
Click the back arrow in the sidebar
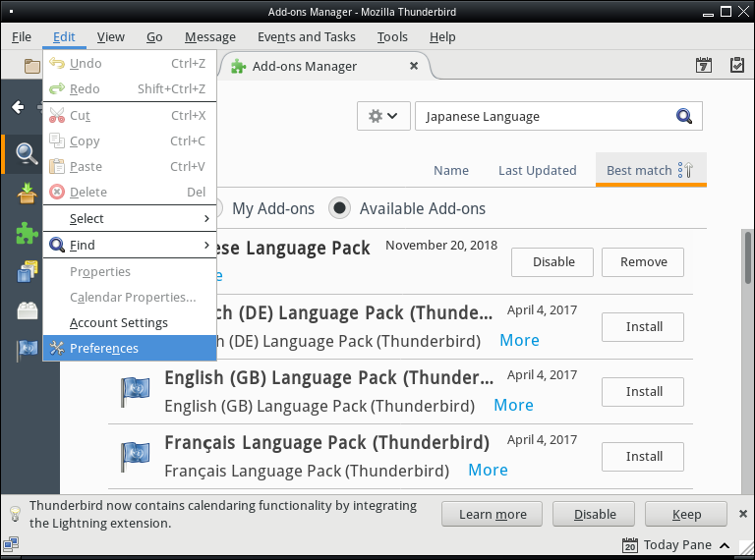point(18,107)
